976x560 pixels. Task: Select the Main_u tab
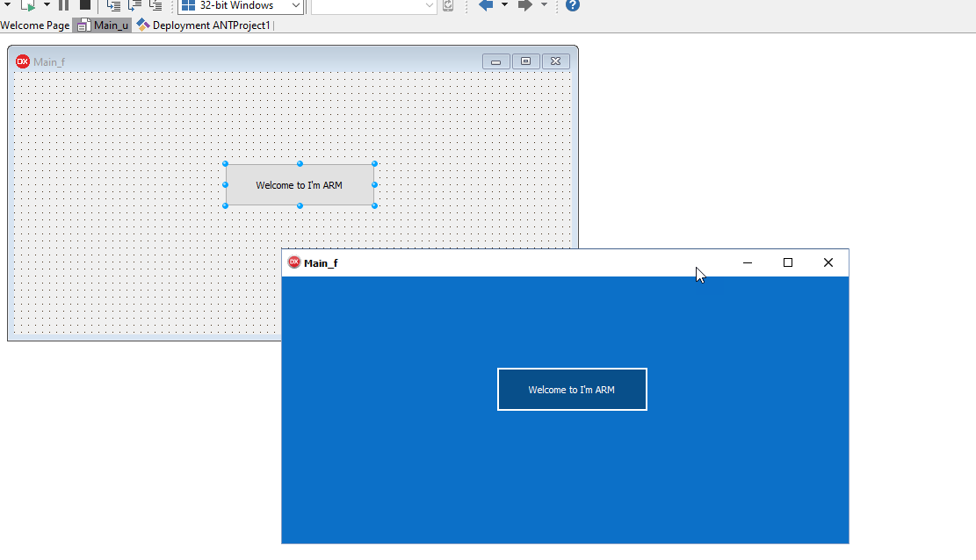click(102, 25)
